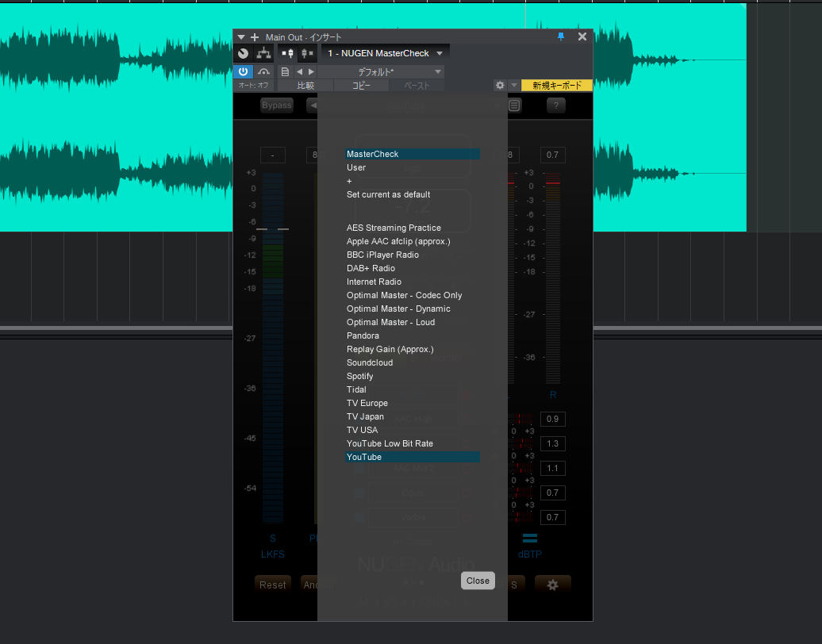Click the 0.9 codec peak value
The image size is (822, 644).
click(x=552, y=420)
